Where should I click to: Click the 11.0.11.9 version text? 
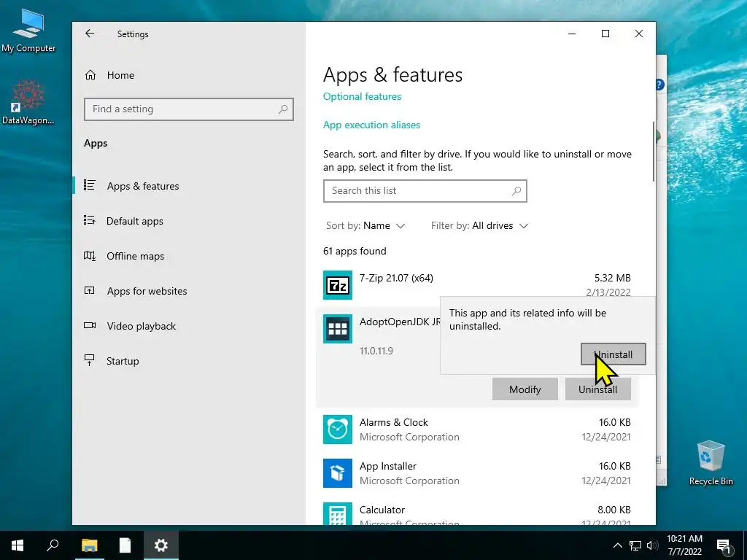(376, 351)
